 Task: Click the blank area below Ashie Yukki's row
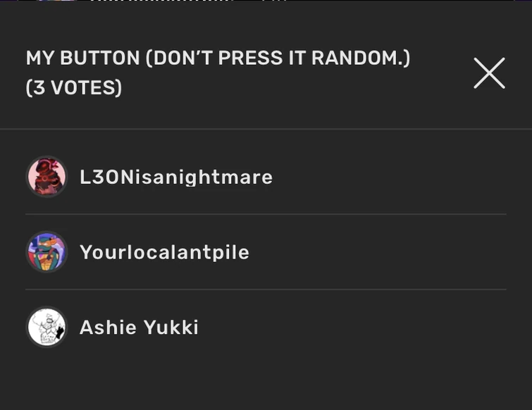coord(266,380)
